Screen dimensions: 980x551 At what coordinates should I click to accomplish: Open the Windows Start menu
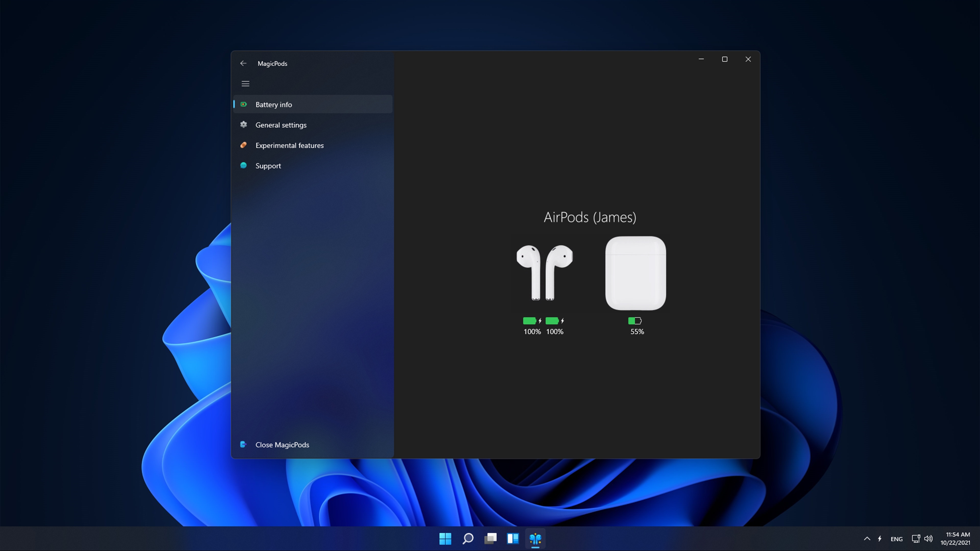tap(445, 539)
